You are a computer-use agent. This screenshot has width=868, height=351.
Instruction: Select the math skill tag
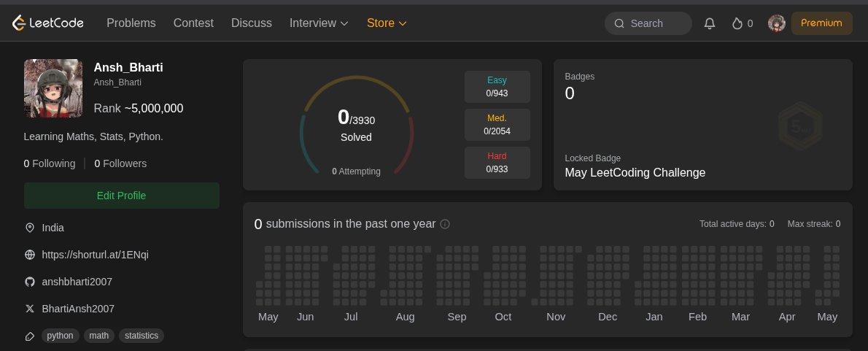99,336
